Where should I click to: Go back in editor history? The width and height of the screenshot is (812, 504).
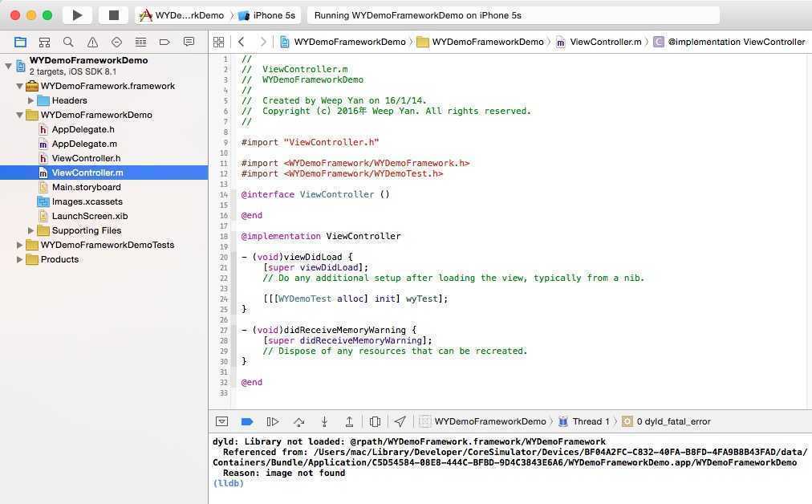(x=242, y=42)
